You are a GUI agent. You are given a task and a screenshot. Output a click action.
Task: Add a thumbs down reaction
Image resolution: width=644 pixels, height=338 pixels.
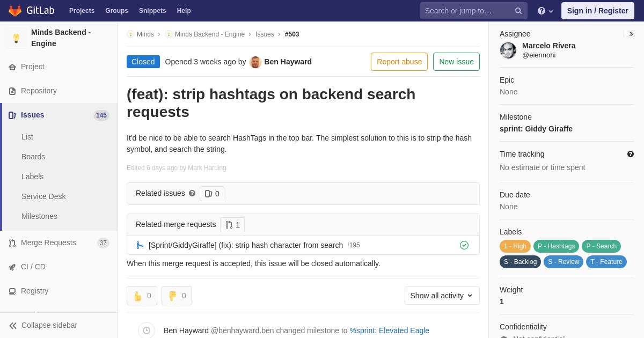[177, 296]
